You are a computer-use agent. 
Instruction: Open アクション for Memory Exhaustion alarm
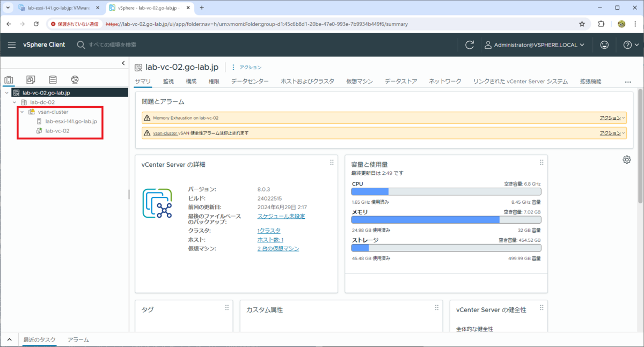[x=612, y=118]
